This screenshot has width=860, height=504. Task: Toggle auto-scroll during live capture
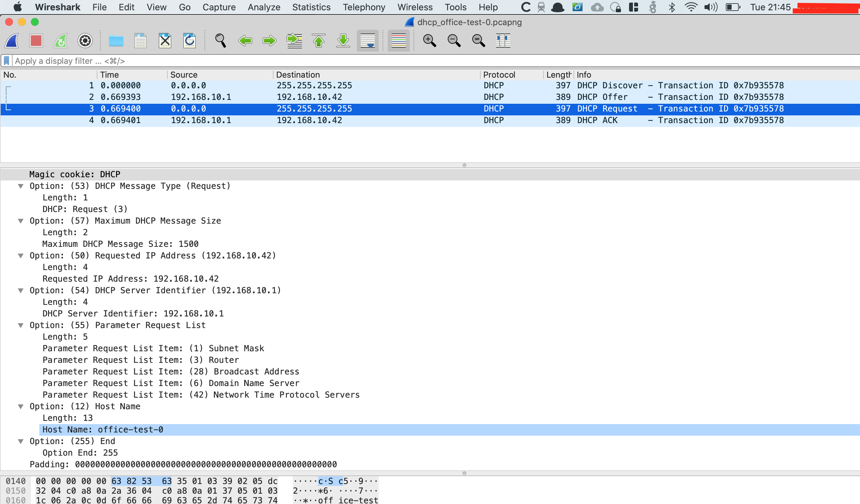pyautogui.click(x=367, y=41)
